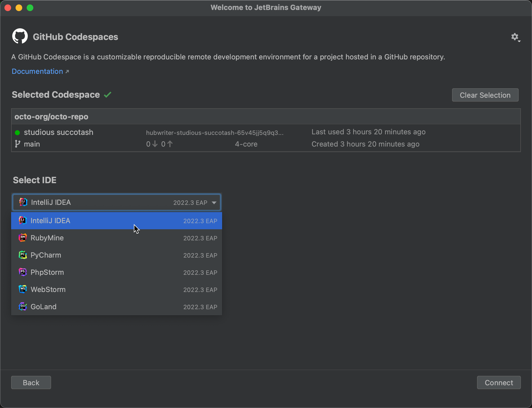Click the RubyMine icon

point(22,238)
